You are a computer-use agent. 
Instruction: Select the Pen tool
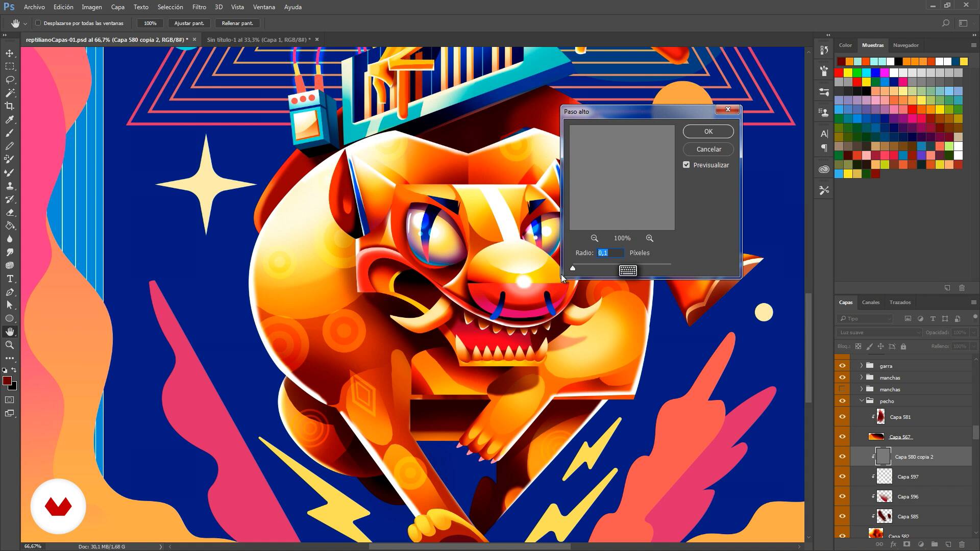click(x=10, y=292)
